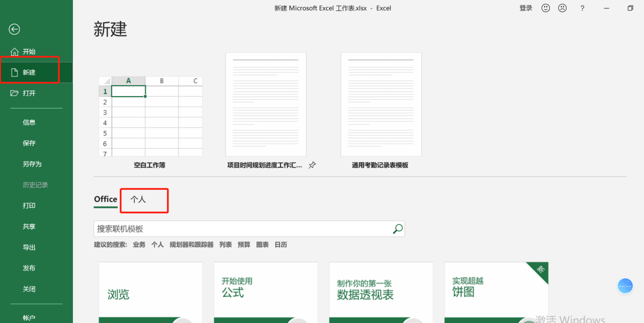Viewport: 644px width, 323px height.
Task: Click suggested search 列表
Action: coord(225,245)
